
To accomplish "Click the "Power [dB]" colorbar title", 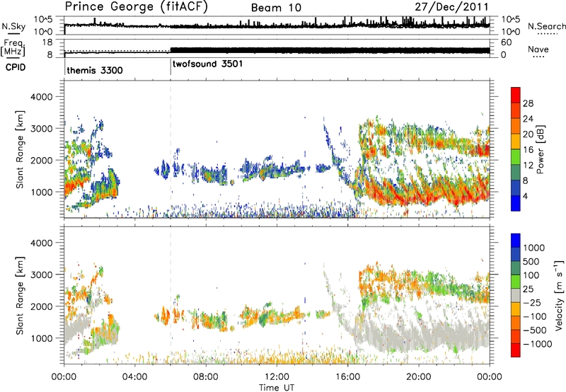I will tap(541, 149).
